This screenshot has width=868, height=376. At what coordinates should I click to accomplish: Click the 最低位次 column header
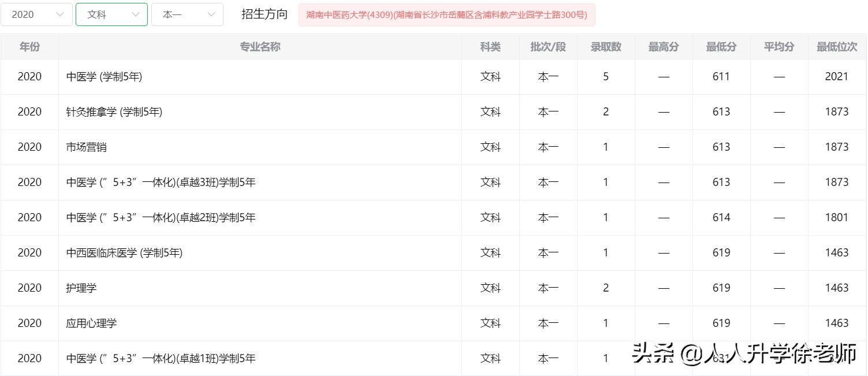coord(836,47)
